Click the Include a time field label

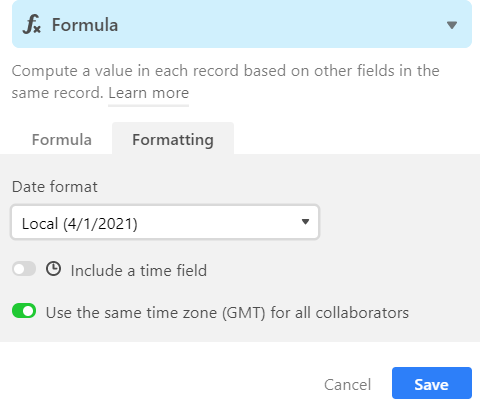click(139, 270)
